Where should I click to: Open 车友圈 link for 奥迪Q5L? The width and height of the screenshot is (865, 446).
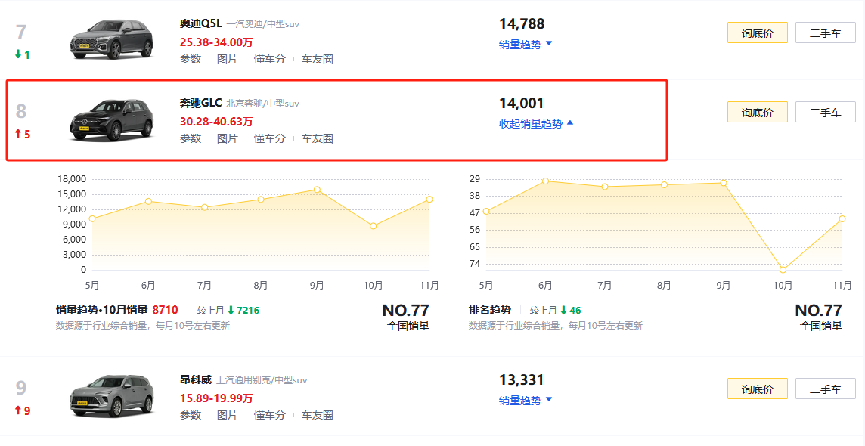(317, 59)
